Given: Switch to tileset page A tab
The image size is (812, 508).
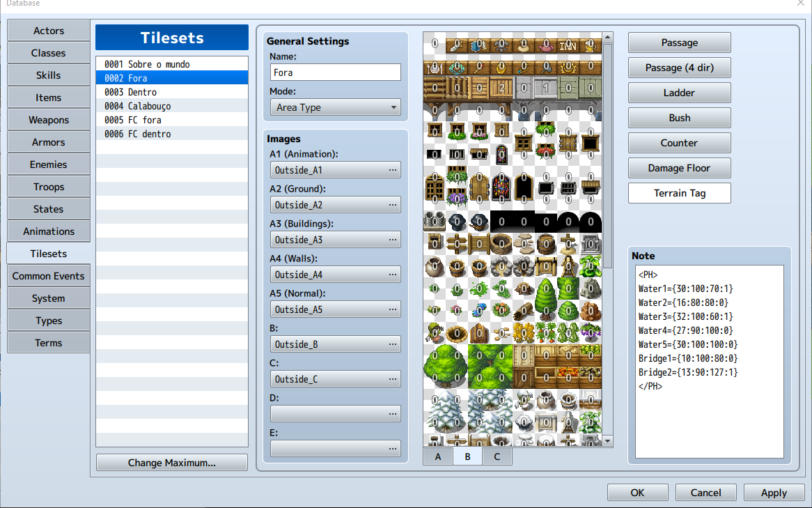Looking at the screenshot, I should pyautogui.click(x=438, y=456).
